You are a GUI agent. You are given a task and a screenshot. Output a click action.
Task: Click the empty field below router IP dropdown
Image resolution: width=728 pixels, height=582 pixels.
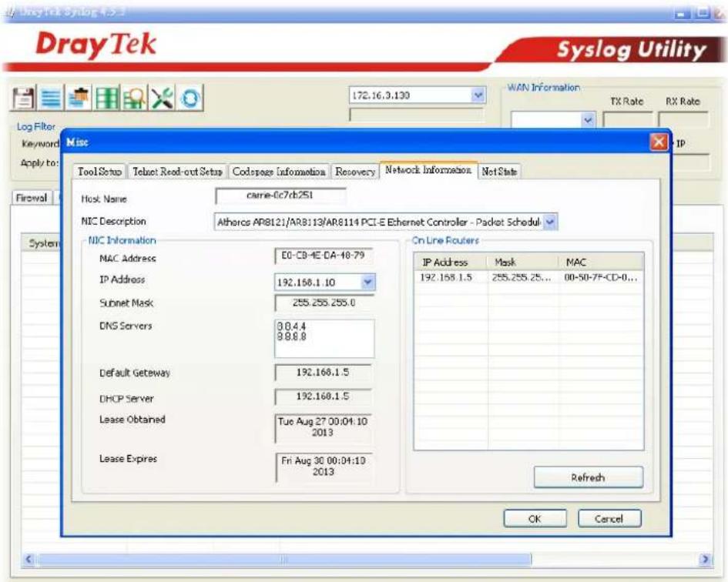tap(417, 115)
